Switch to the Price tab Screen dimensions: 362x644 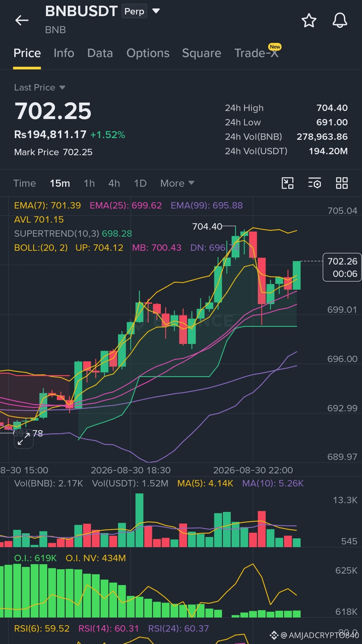click(27, 53)
